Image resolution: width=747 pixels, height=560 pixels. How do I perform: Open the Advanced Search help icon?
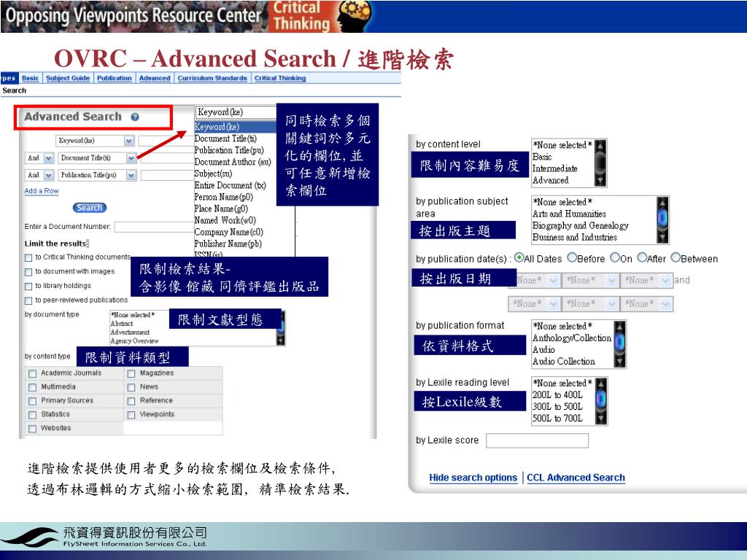coord(135,117)
